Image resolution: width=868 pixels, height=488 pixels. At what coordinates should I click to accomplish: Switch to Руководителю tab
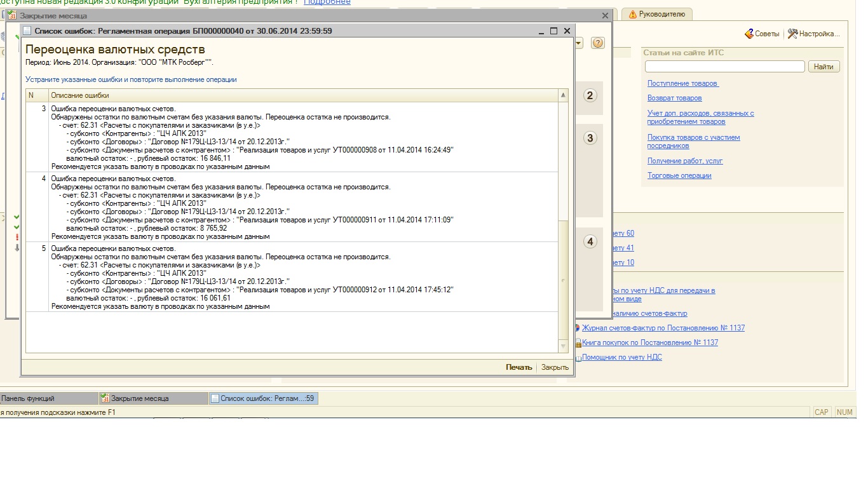[x=656, y=14]
